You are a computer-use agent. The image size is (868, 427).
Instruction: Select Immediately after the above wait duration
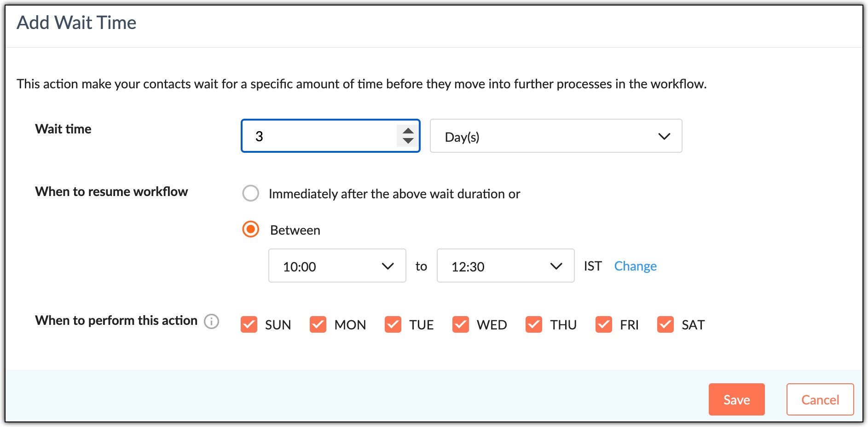pos(251,193)
